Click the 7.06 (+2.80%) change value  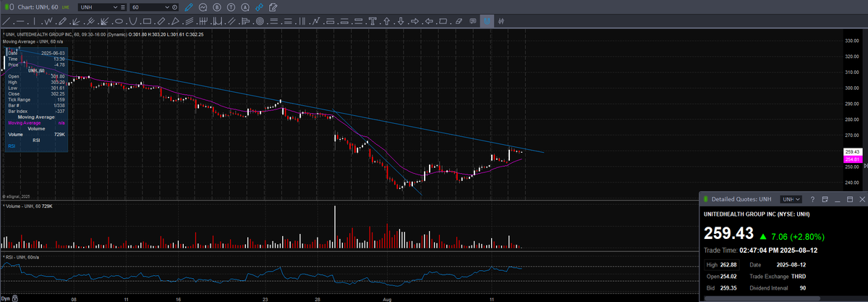[x=798, y=236]
